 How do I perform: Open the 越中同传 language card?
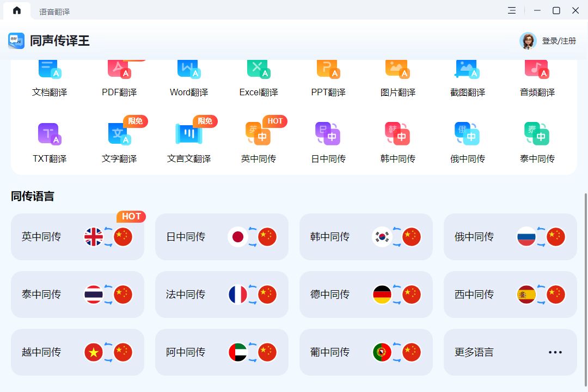pos(78,352)
